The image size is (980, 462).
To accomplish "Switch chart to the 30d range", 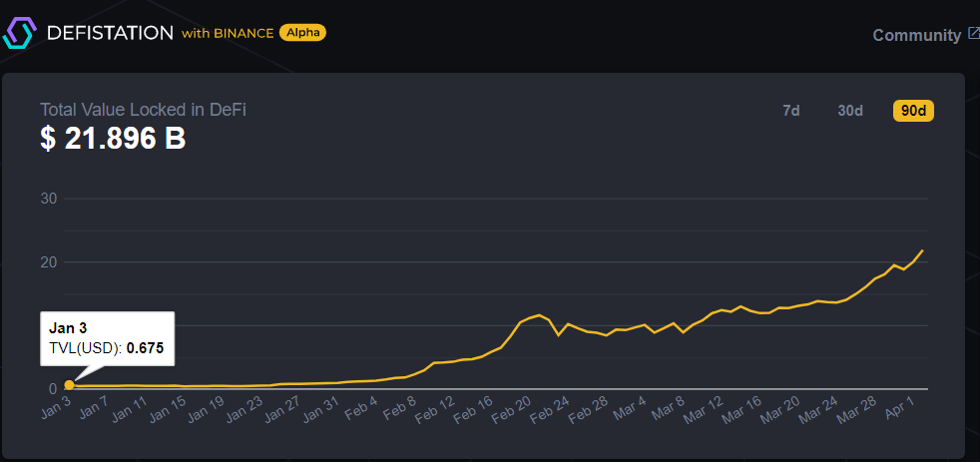I will click(x=850, y=111).
